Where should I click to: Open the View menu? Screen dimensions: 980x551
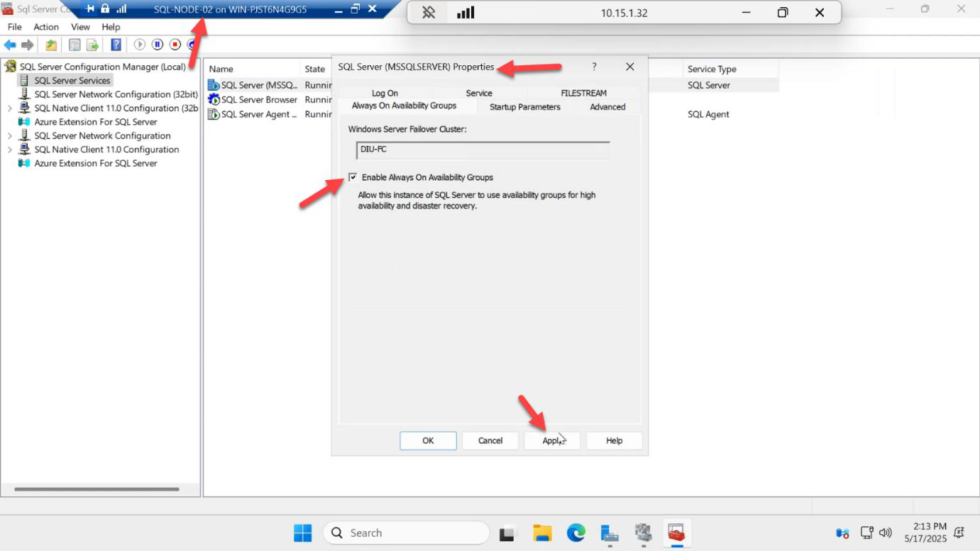(80, 27)
